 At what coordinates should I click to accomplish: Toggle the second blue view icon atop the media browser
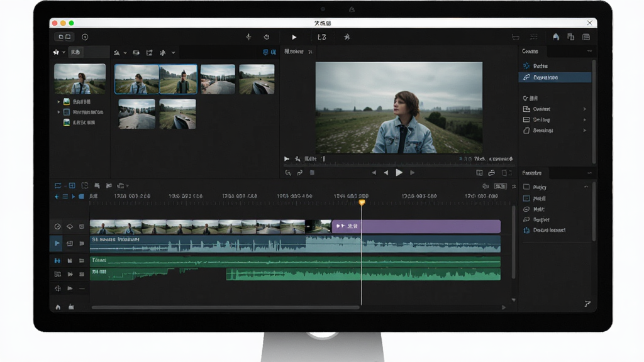tap(273, 52)
